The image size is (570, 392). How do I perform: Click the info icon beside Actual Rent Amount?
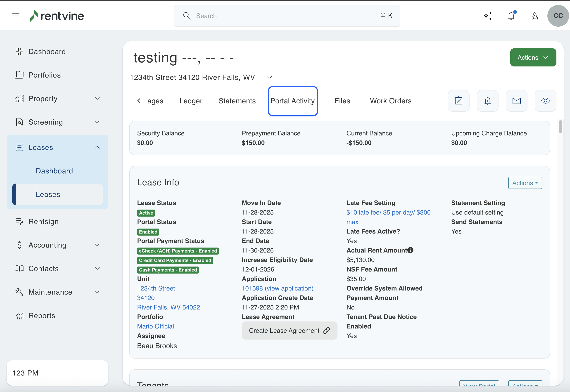point(410,250)
